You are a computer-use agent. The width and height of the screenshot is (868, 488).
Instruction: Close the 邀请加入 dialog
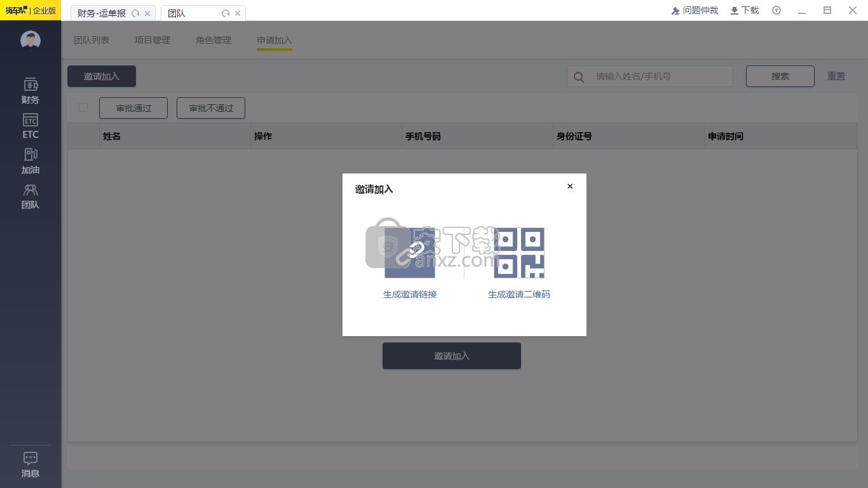[570, 186]
